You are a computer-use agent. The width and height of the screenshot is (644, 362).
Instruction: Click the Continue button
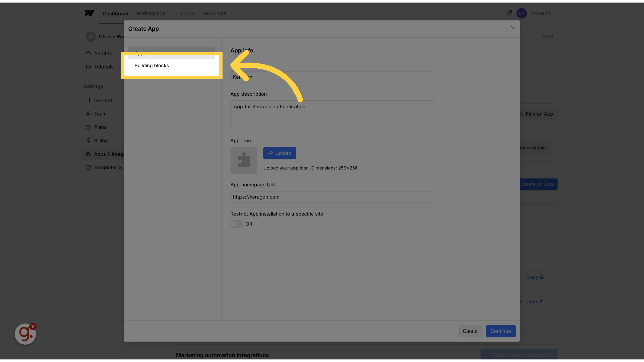pos(500,331)
